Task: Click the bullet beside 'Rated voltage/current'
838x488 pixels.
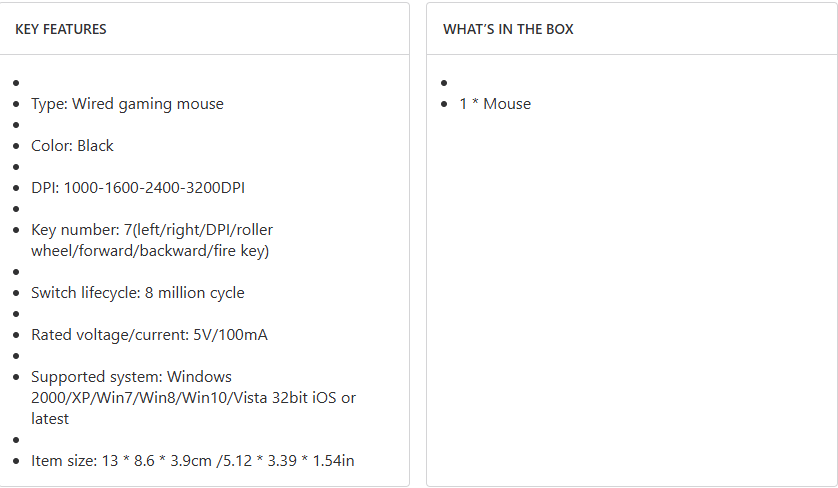Action: pos(16,335)
